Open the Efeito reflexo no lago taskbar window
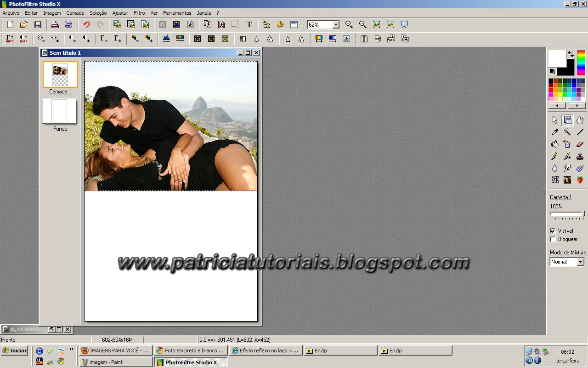This screenshot has height=368, width=588. click(266, 351)
